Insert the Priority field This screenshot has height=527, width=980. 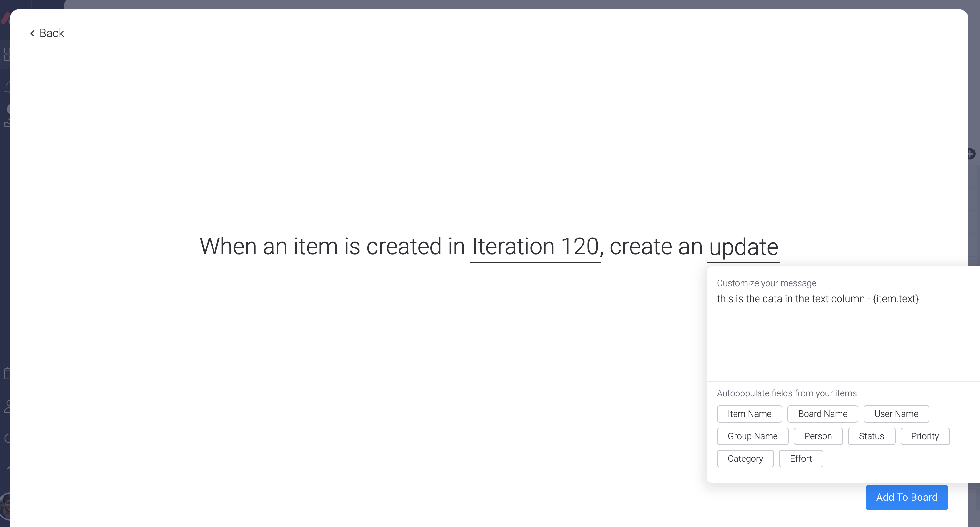coord(924,436)
